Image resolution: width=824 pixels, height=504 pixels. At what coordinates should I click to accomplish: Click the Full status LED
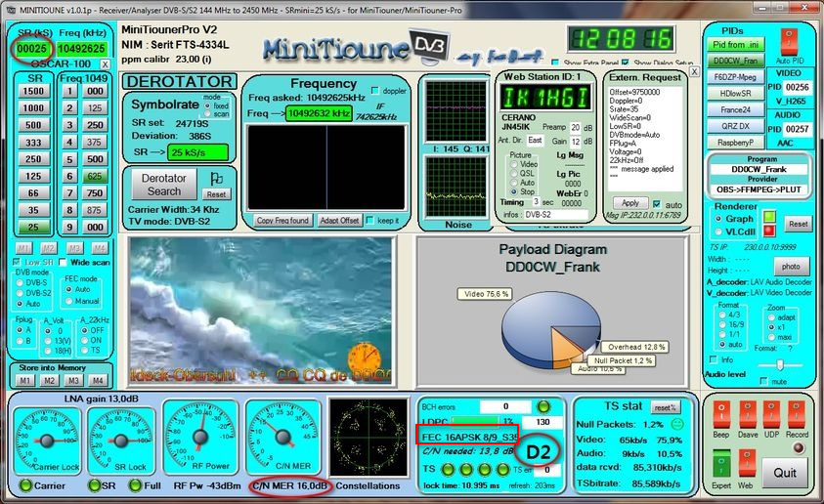click(135, 485)
